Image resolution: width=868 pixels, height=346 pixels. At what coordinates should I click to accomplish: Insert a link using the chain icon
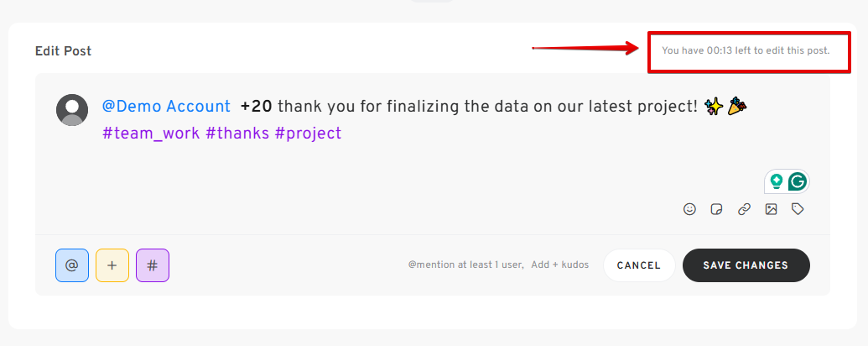click(x=744, y=209)
